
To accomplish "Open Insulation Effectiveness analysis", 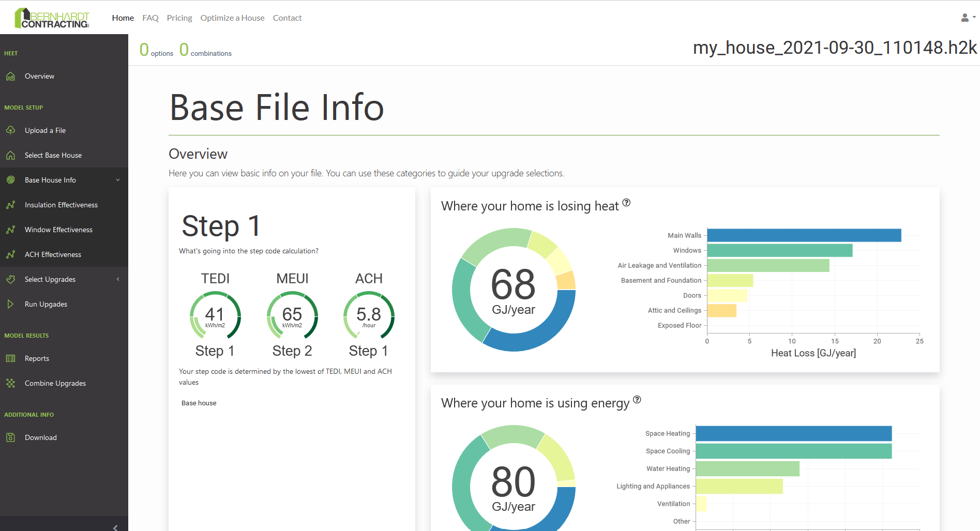I will pyautogui.click(x=61, y=205).
